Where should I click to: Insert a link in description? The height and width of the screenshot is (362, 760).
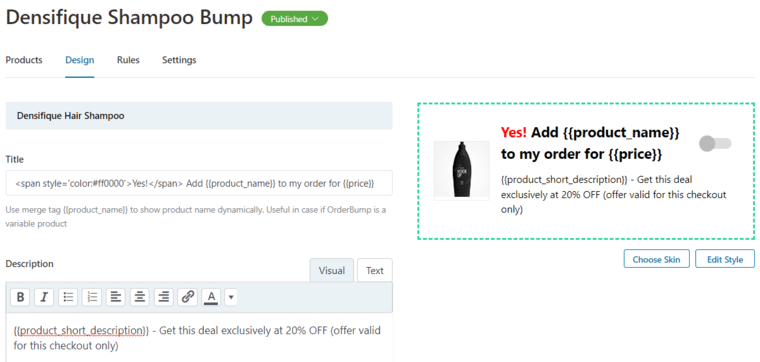(x=188, y=297)
